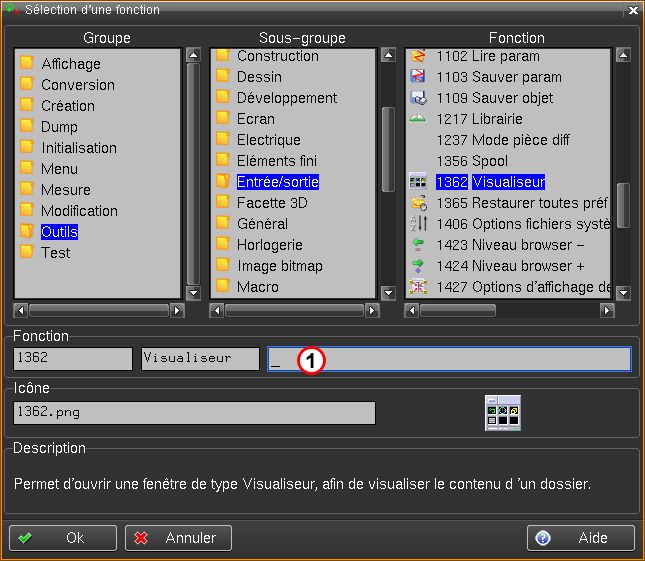Click the Sauver param function icon
Screen dimensions: 645x561
[x=419, y=77]
